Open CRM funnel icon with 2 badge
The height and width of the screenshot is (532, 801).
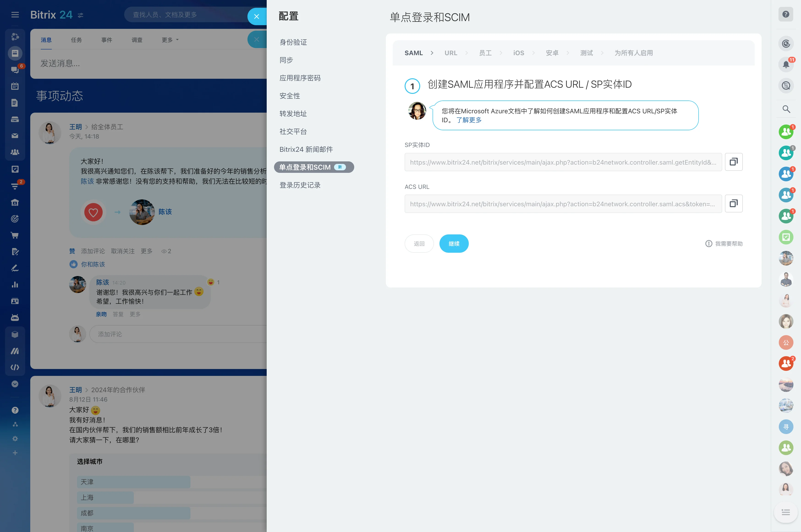(15, 186)
